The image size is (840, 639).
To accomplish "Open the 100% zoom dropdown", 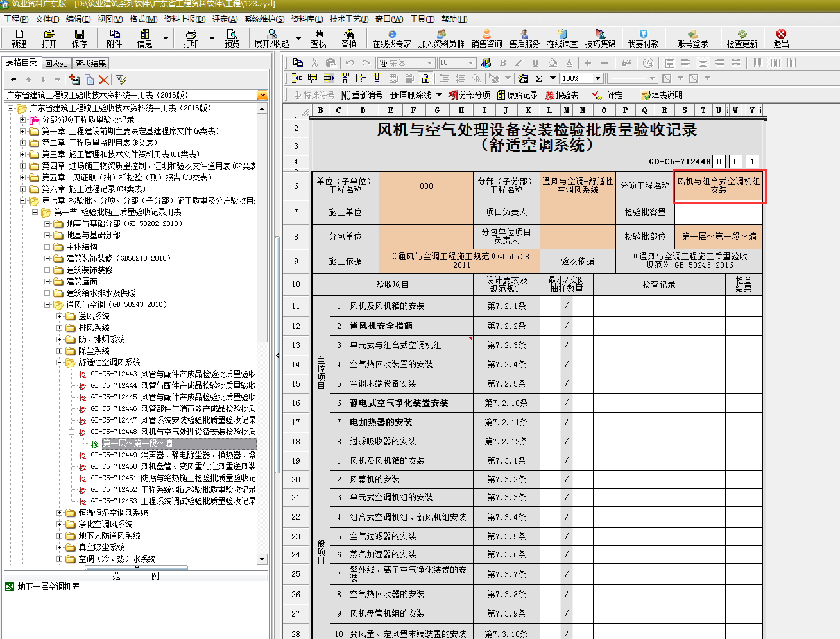I will pos(597,78).
